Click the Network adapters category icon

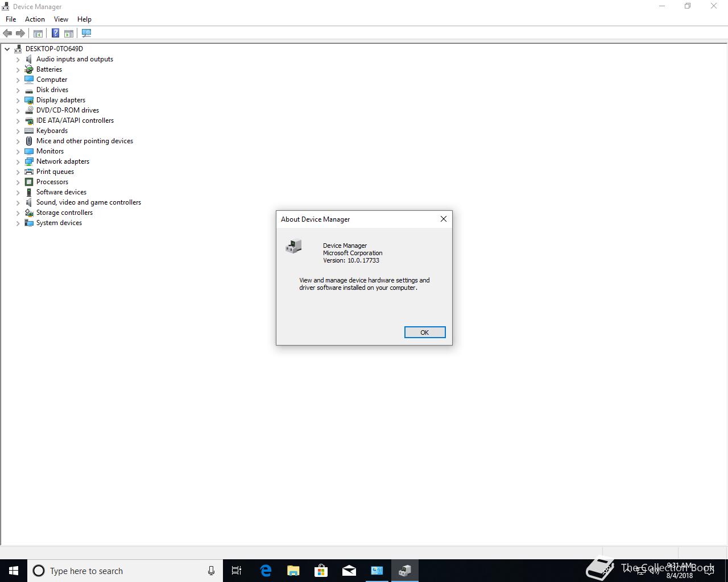coord(29,161)
